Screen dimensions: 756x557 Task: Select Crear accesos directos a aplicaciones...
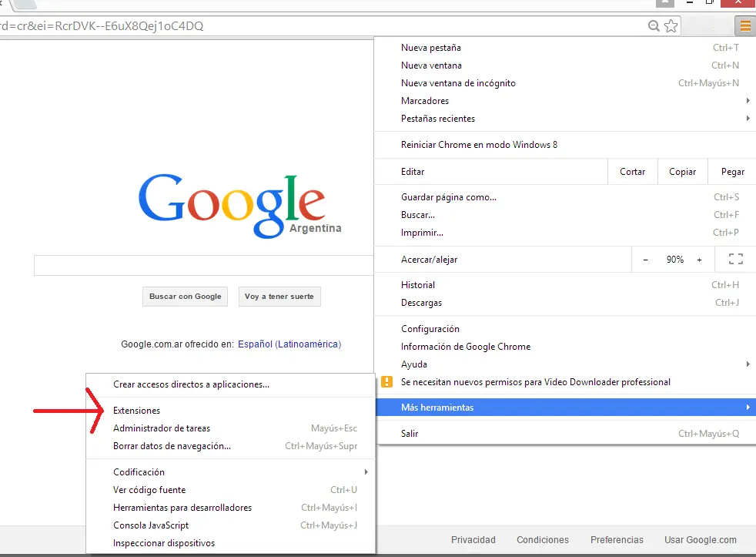[x=230, y=384]
